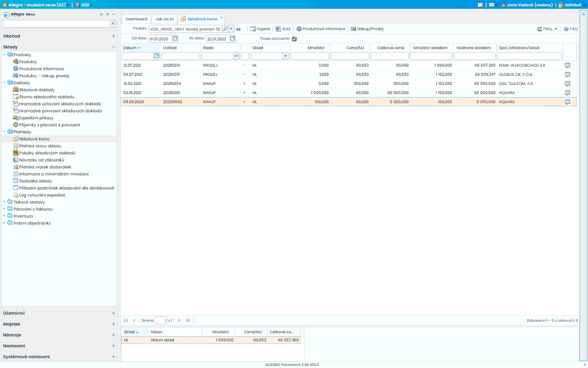588x368 pixels.
Task: Click the product search magnifier icon
Action: point(225,29)
